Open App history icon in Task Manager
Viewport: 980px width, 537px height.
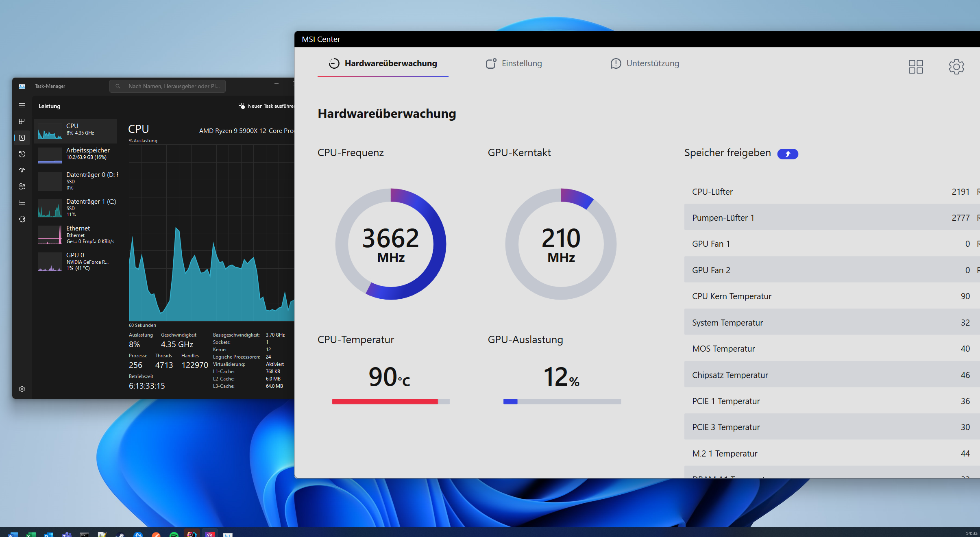pos(22,154)
